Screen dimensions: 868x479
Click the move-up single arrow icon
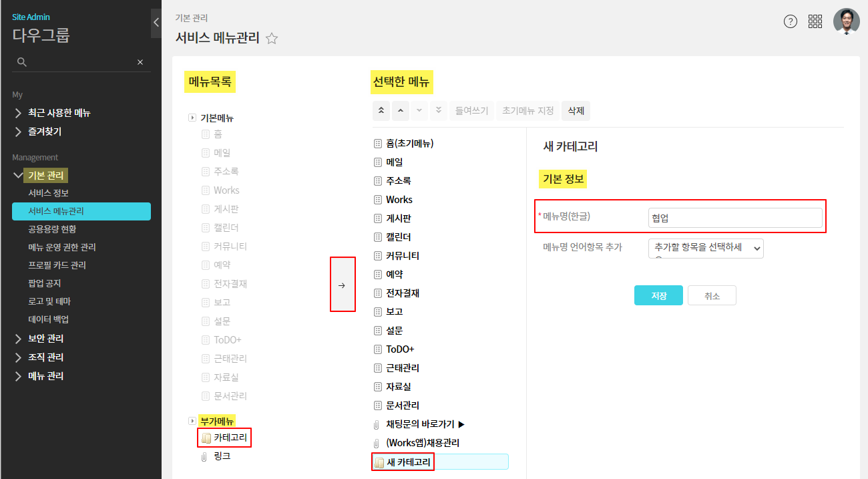pyautogui.click(x=400, y=111)
